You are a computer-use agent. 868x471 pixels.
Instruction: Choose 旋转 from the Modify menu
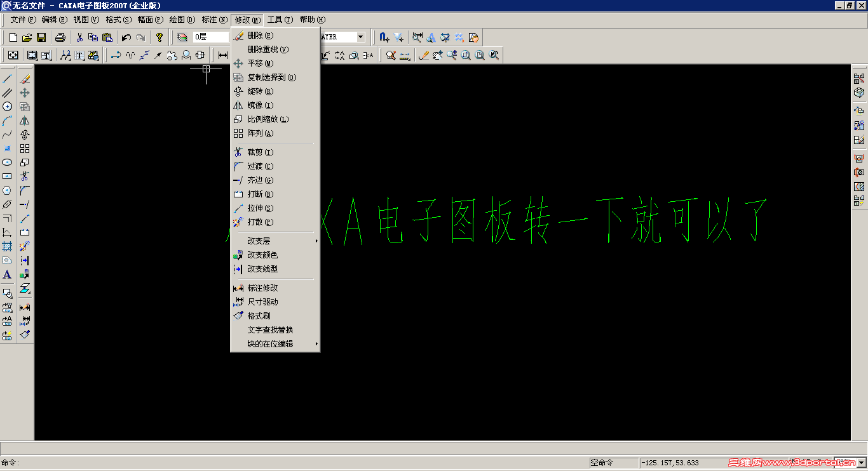point(275,91)
